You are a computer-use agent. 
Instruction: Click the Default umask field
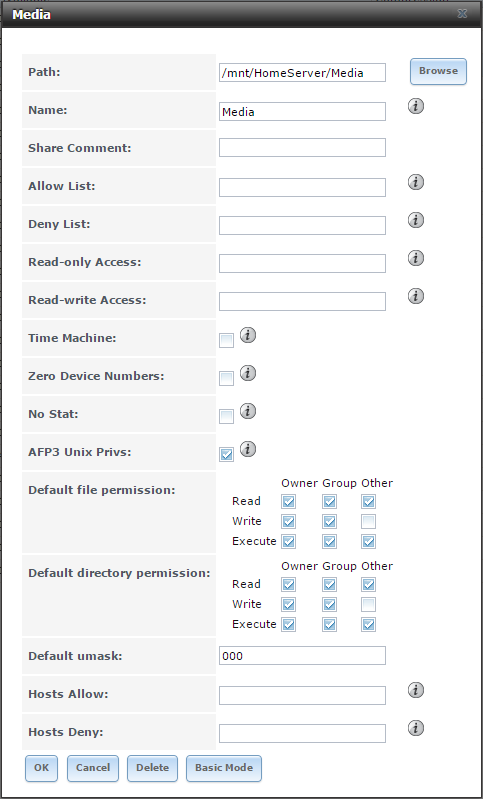click(x=302, y=656)
